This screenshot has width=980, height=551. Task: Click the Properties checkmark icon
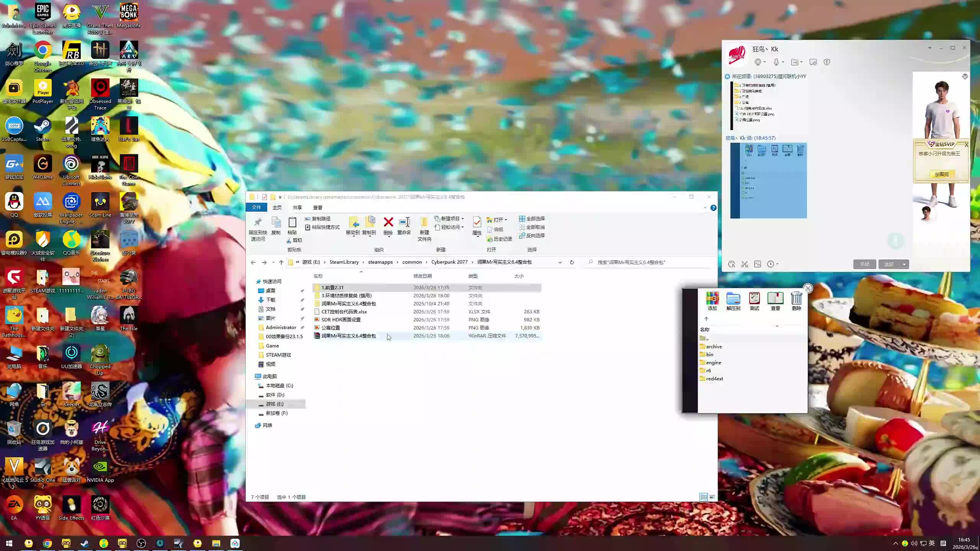point(477,222)
